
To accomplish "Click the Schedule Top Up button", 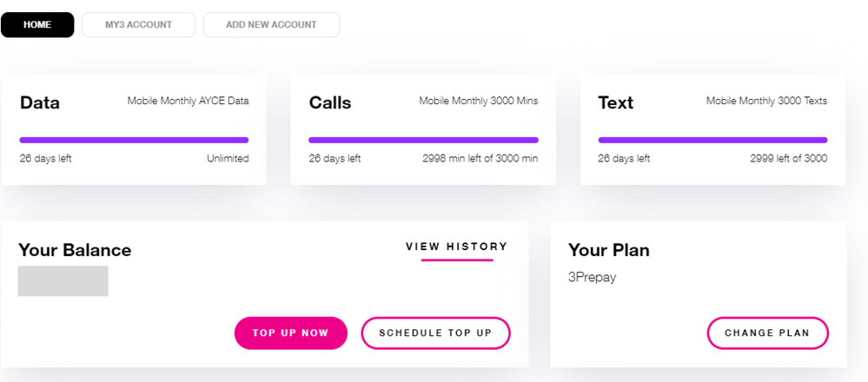I will click(x=435, y=333).
